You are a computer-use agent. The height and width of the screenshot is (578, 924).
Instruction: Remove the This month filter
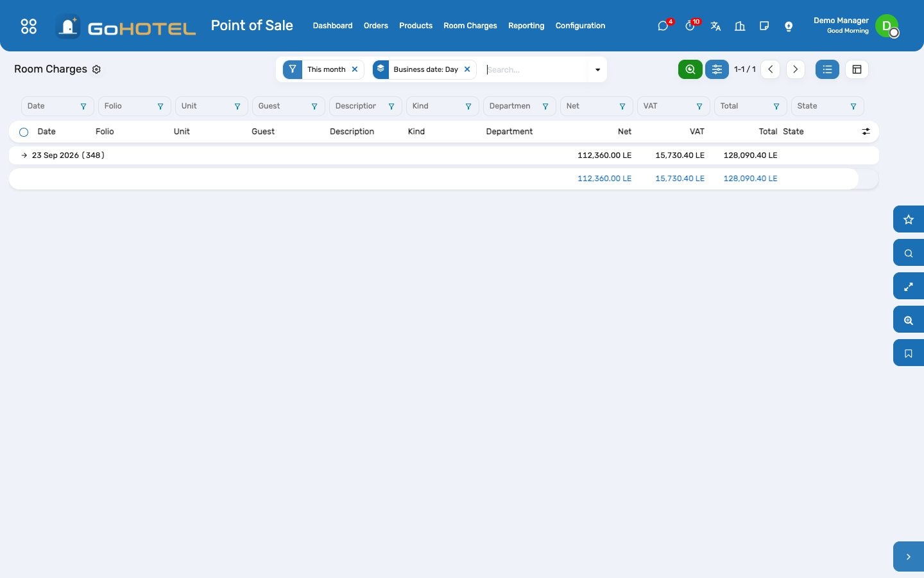coord(355,69)
